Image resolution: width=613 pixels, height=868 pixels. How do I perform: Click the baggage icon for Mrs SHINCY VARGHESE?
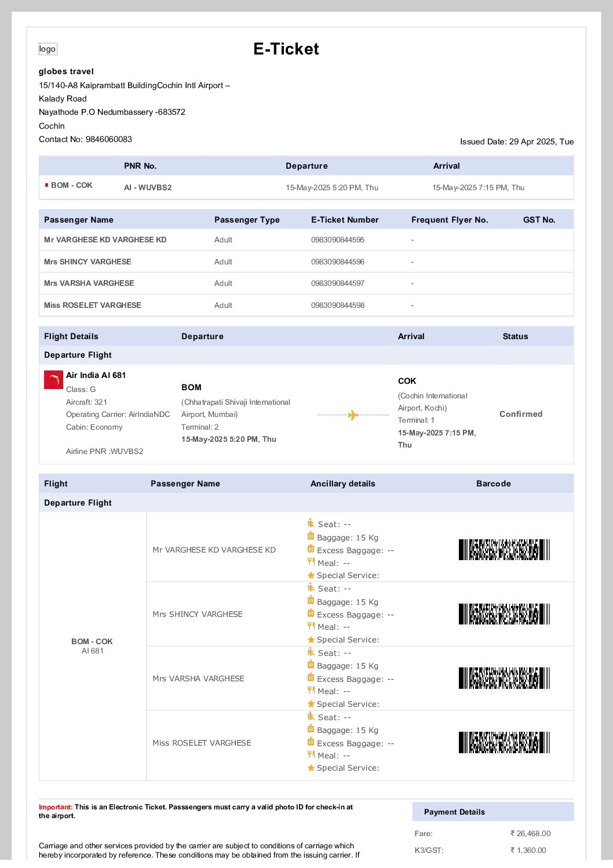click(311, 601)
